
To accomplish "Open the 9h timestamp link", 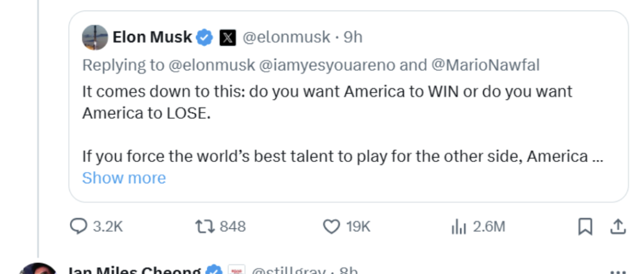I will [x=353, y=38].
